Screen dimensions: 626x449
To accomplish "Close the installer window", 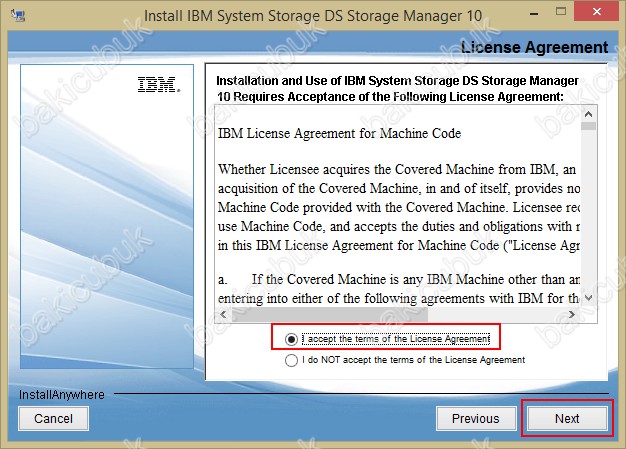I will (596, 12).
